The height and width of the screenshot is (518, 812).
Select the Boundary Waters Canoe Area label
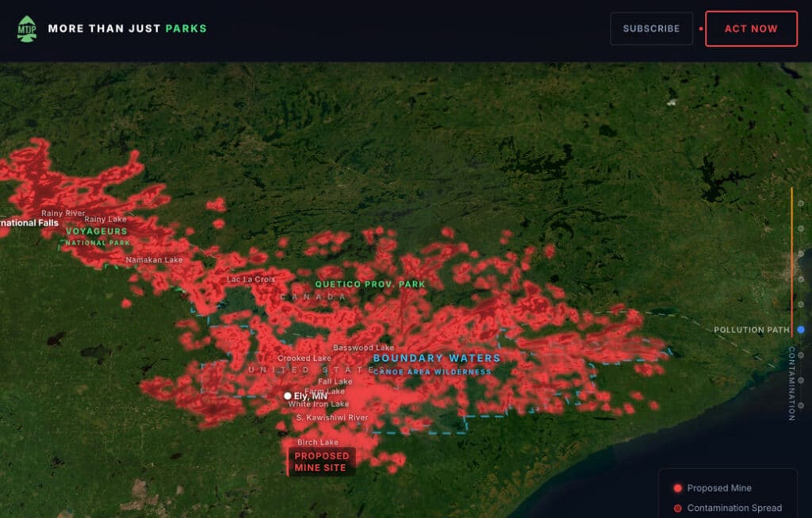click(435, 363)
